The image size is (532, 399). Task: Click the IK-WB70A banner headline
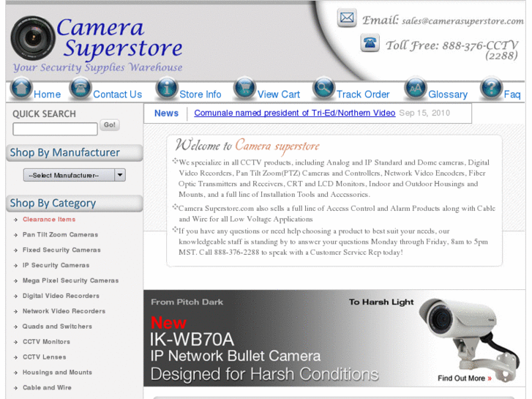(x=192, y=339)
